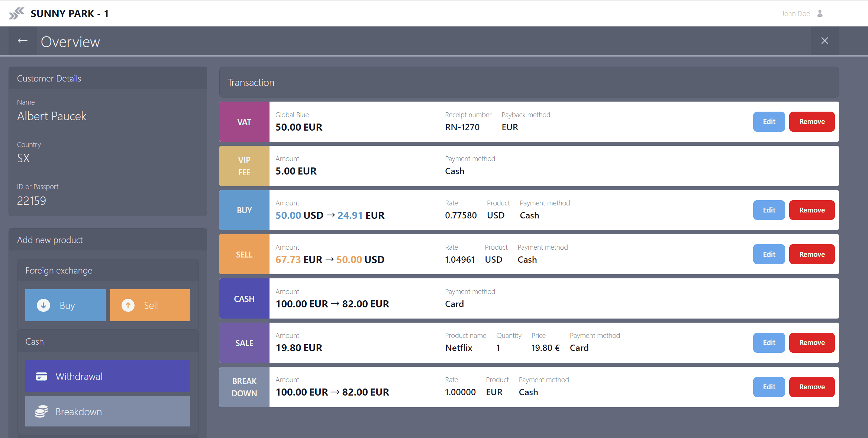The height and width of the screenshot is (438, 868).
Task: Click the buy rate 0.77580
Action: tap(461, 215)
